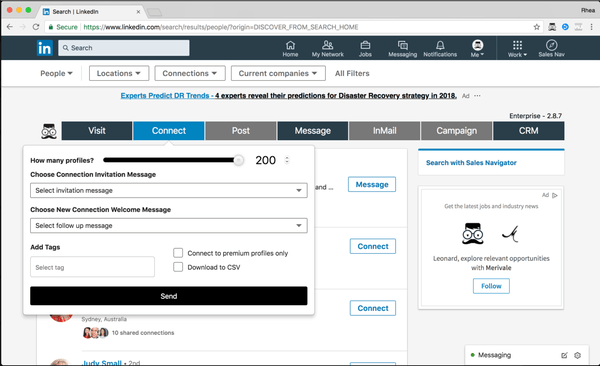Enable Download to CSV checkbox
This screenshot has width=600, height=366.
point(178,267)
